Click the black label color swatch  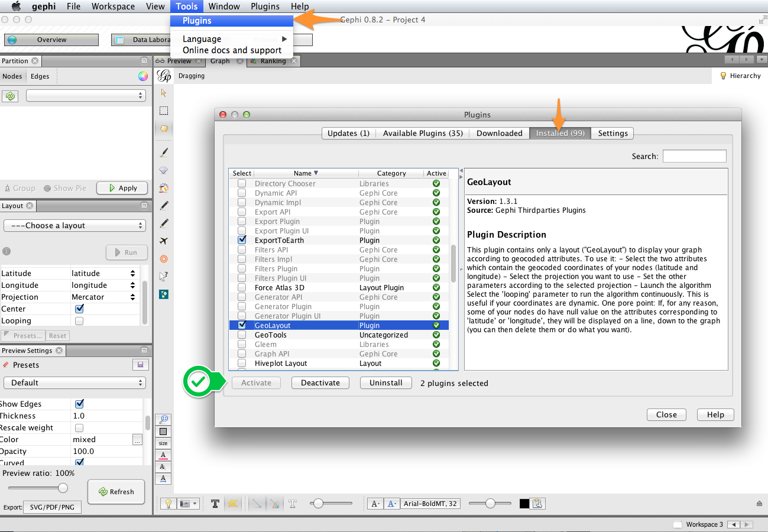coord(524,504)
